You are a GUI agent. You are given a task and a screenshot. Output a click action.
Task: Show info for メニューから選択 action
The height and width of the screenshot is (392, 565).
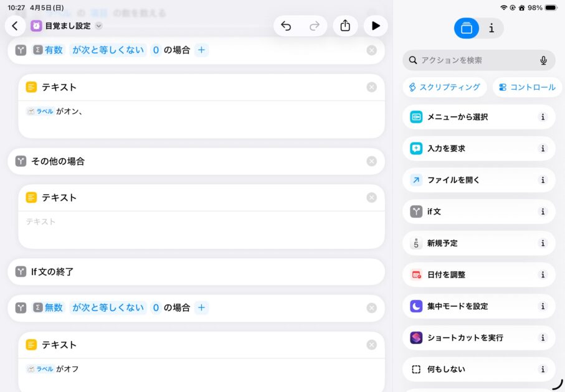pos(543,117)
